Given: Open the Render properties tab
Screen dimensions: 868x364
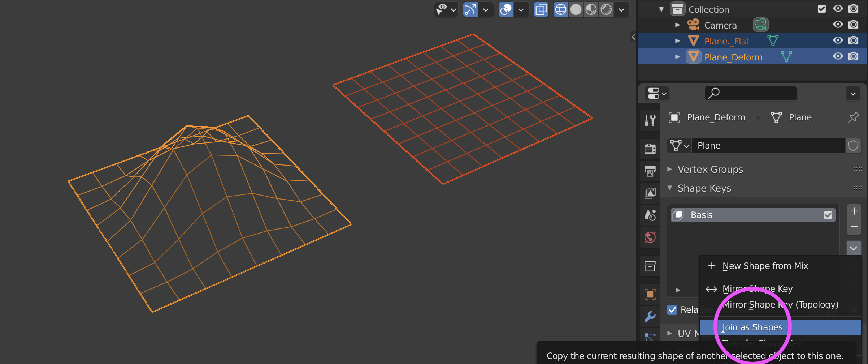Looking at the screenshot, I should tap(650, 148).
